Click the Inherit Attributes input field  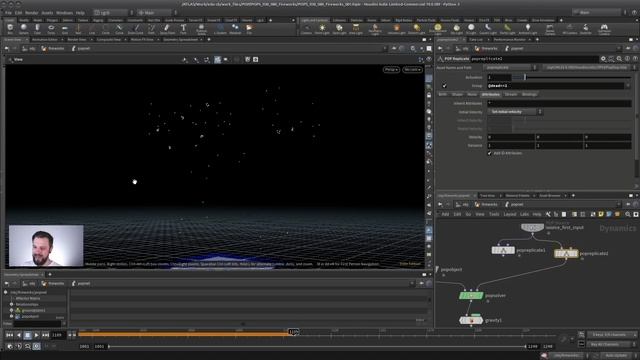click(x=559, y=103)
